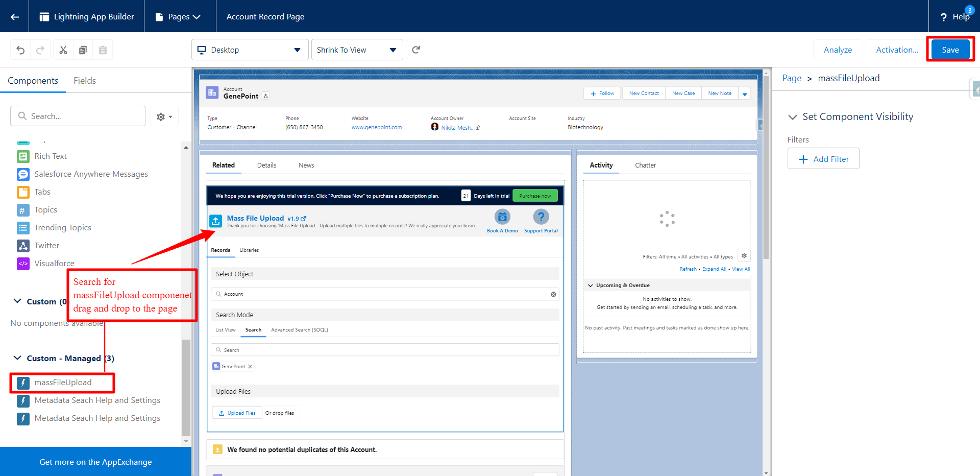
Task: Click the Expand All link
Action: 714,269
